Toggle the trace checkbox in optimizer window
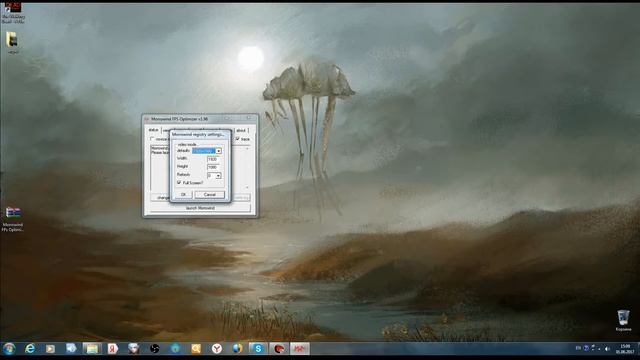This screenshot has width=640, height=360. click(x=238, y=139)
